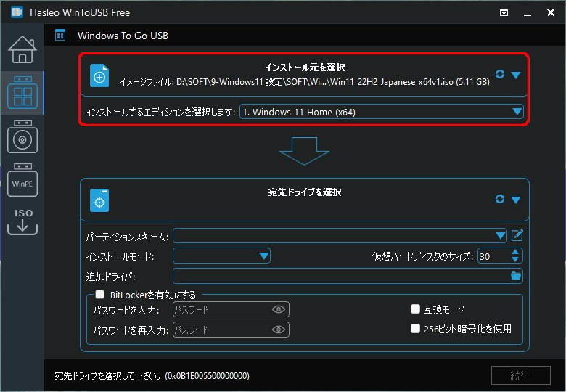Expand the destination drive dropdown arrow
Image resolution: width=566 pixels, height=392 pixels.
coord(516,200)
